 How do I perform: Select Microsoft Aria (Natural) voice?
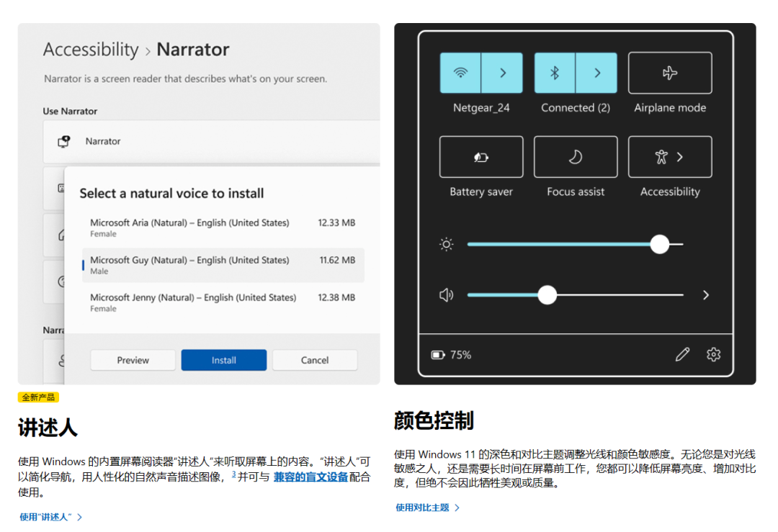click(x=223, y=227)
